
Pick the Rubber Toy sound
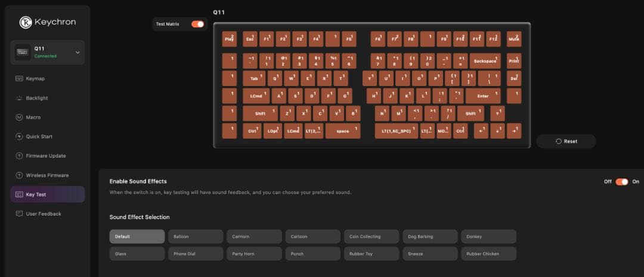click(x=371, y=254)
